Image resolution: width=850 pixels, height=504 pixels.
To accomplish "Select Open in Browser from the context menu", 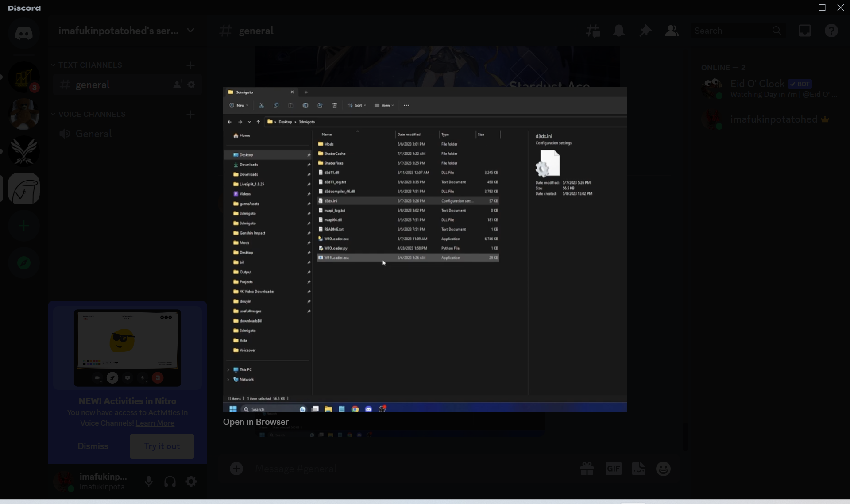I will pos(255,422).
